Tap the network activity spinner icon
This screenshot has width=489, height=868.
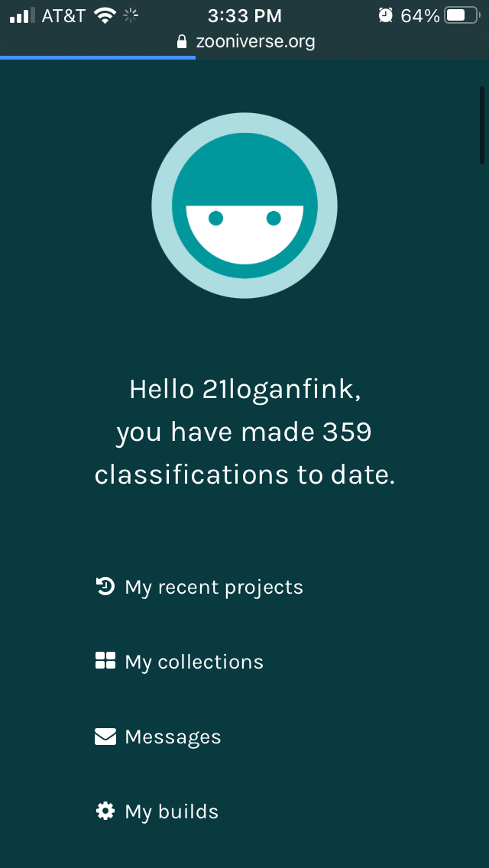[x=131, y=15]
